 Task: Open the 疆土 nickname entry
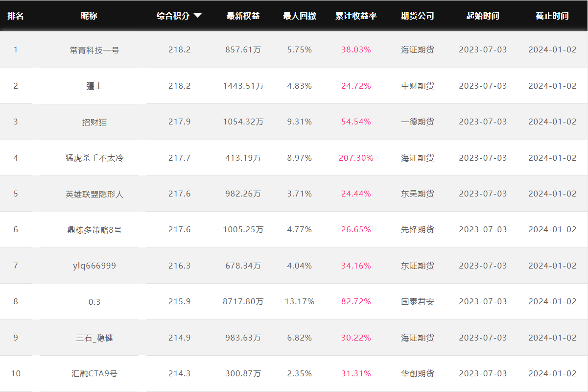pos(94,86)
